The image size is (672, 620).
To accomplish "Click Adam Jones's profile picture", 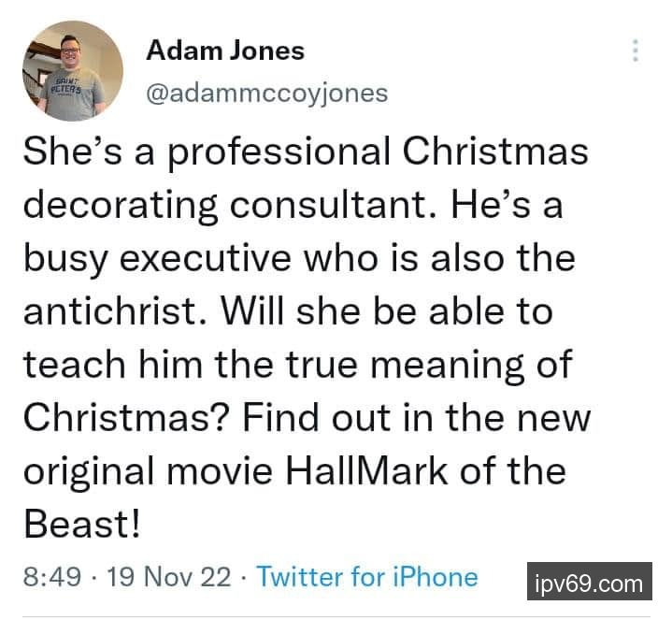I will 72,71.
